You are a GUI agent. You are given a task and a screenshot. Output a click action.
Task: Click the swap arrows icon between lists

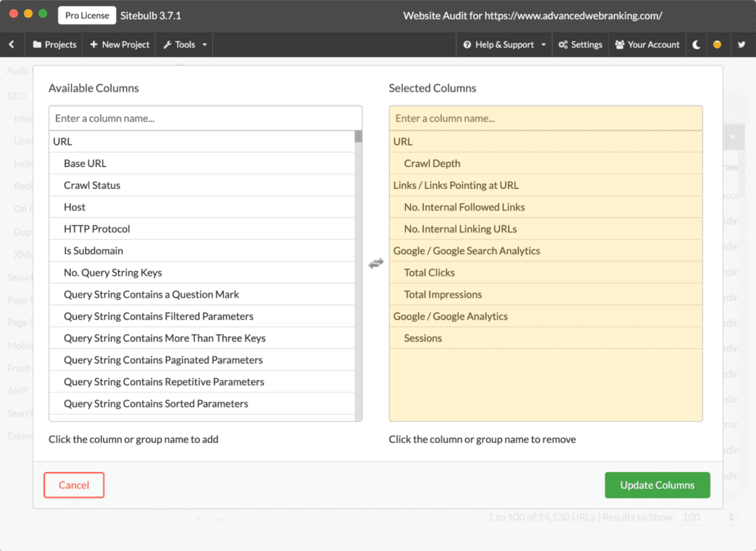tap(376, 264)
